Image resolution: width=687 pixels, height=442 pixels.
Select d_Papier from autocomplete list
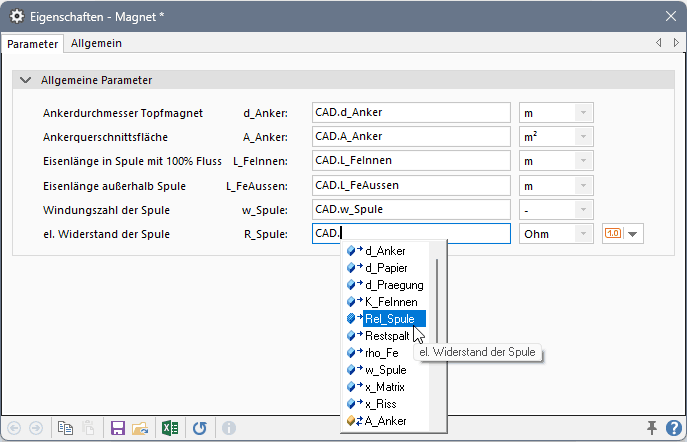[385, 268]
